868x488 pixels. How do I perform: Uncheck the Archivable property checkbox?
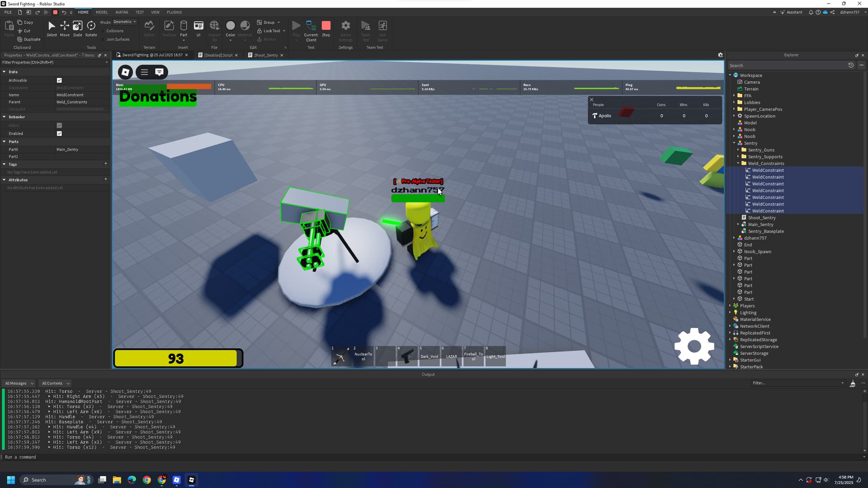click(59, 80)
